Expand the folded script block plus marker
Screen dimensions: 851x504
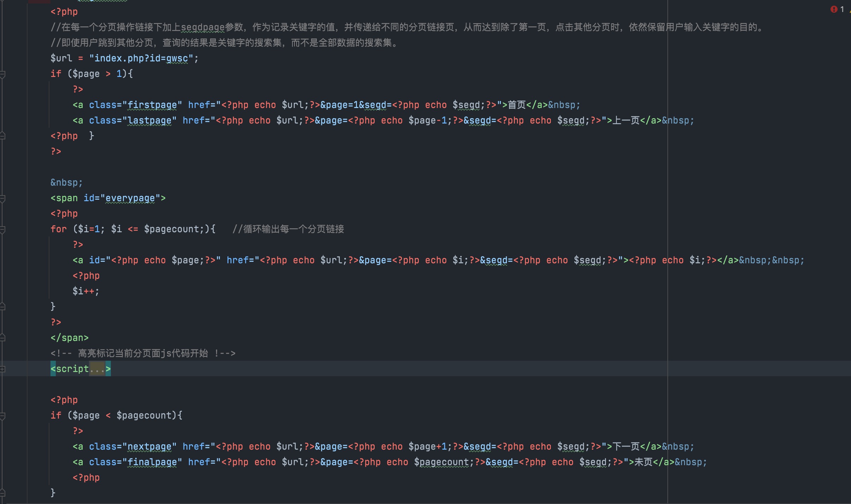2,369
